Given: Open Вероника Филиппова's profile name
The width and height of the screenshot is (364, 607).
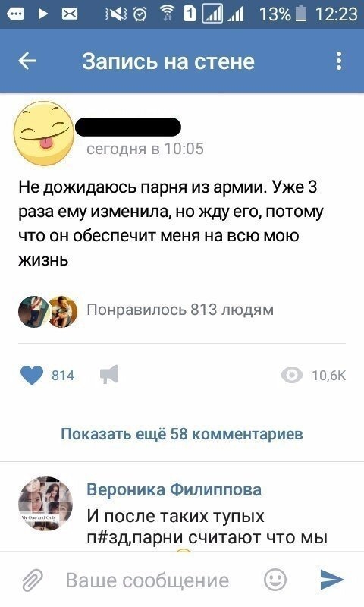Looking at the screenshot, I should click(174, 489).
